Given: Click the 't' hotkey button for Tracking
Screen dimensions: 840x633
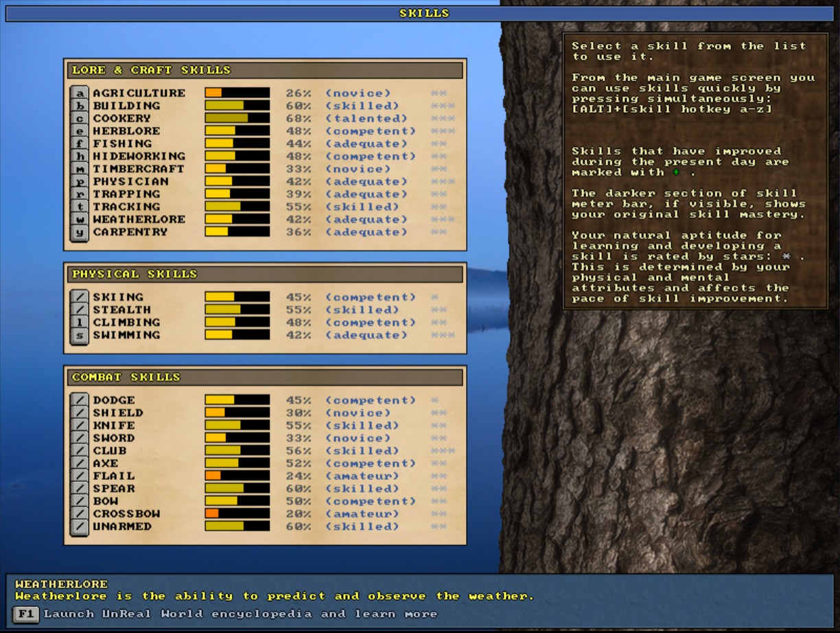Looking at the screenshot, I should (x=80, y=207).
